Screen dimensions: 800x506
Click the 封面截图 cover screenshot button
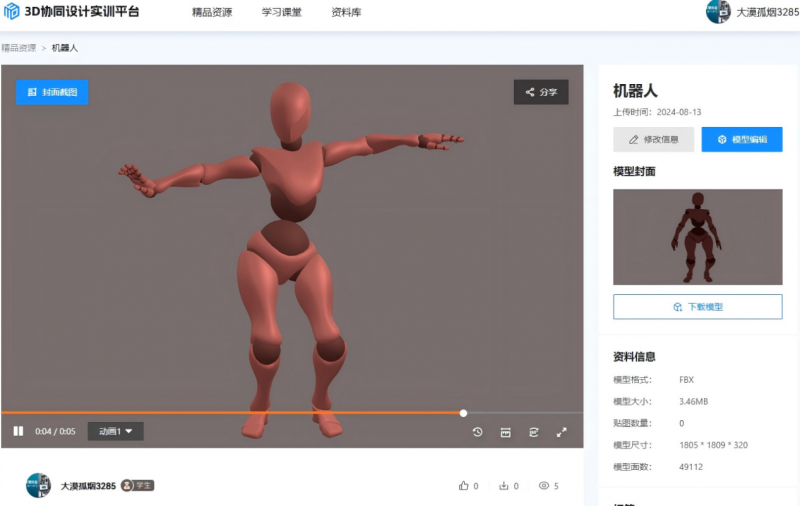point(52,92)
